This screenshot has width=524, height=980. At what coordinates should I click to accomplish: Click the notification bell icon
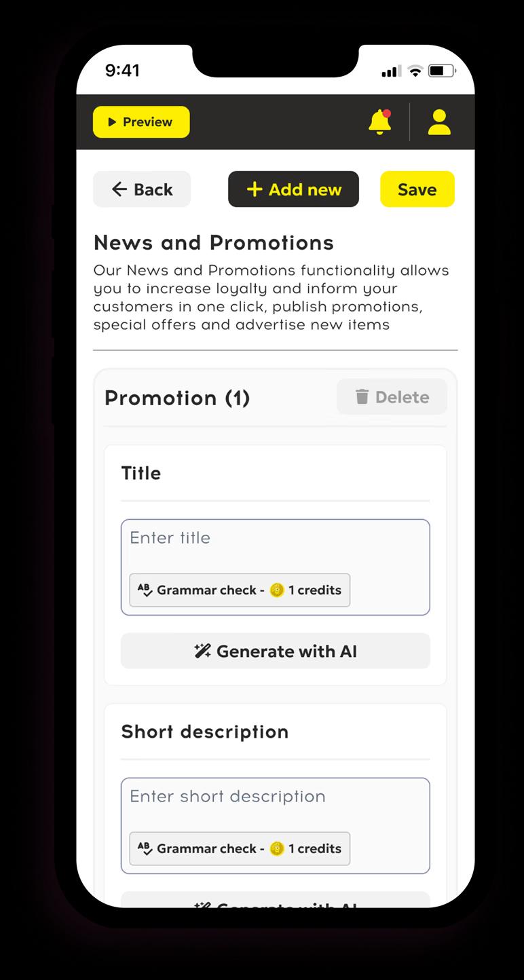point(379,122)
